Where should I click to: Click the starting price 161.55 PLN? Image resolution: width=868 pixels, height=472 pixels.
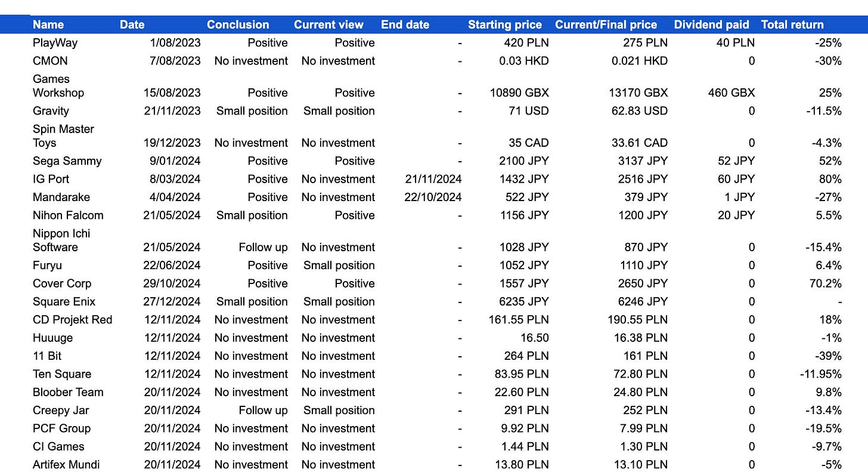click(519, 320)
